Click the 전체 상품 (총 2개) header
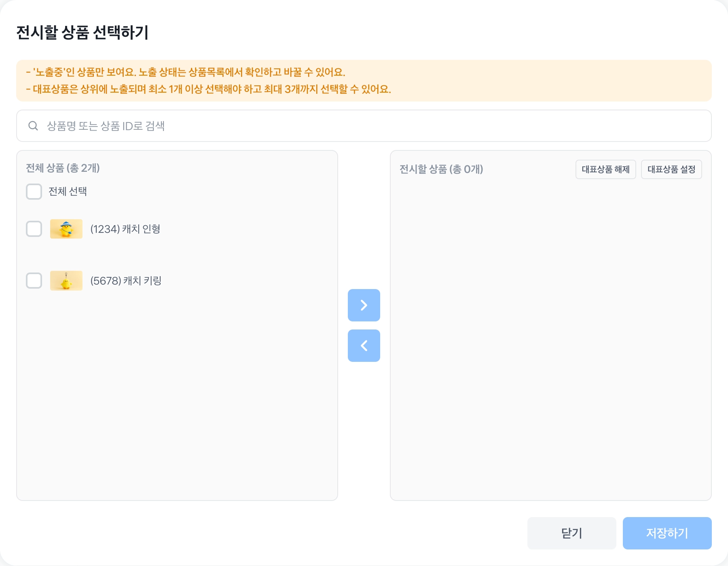 pyautogui.click(x=63, y=168)
